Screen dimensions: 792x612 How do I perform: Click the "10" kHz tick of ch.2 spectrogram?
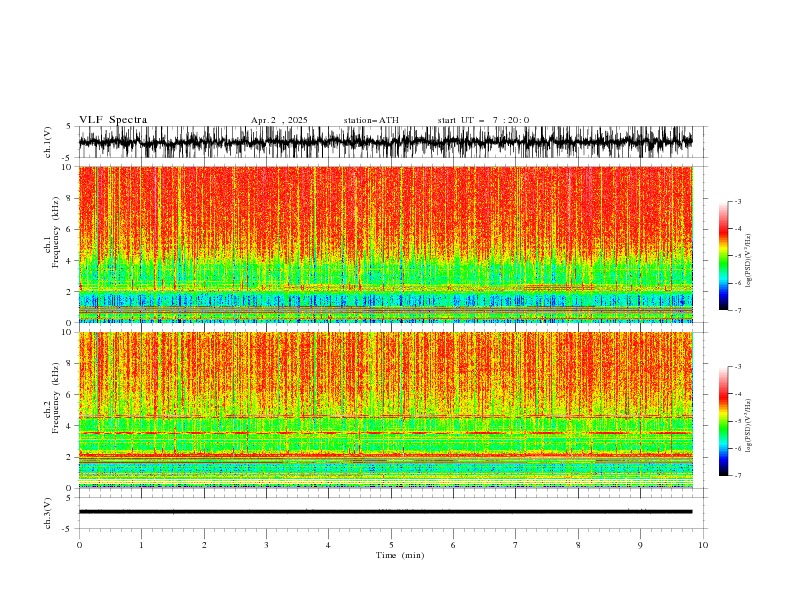pos(68,332)
